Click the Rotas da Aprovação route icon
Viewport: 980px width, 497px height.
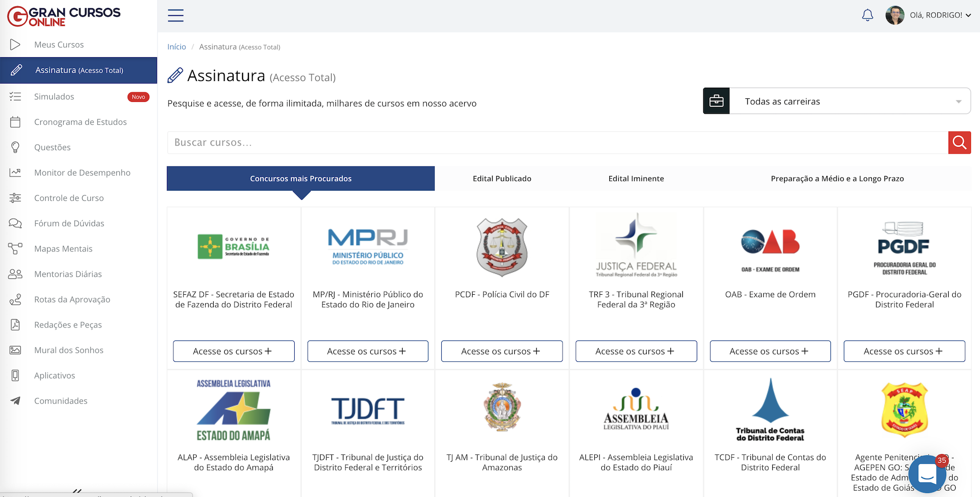point(15,299)
